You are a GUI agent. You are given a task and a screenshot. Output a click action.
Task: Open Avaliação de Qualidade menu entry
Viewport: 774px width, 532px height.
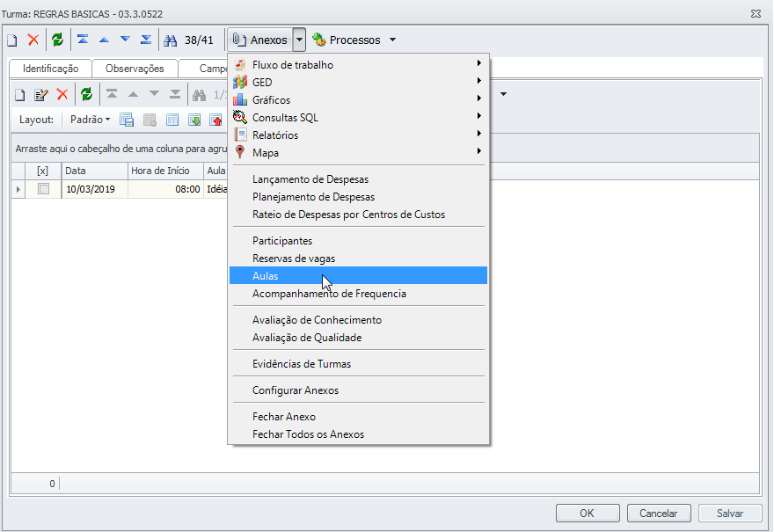pos(358,338)
